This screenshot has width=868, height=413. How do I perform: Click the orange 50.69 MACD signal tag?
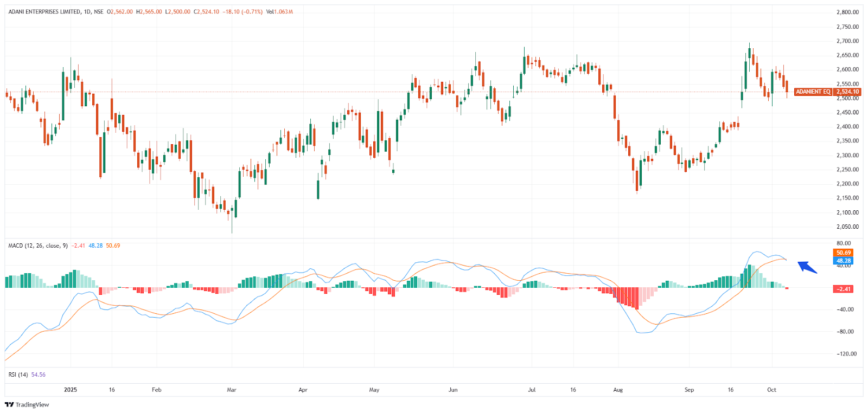pos(843,253)
